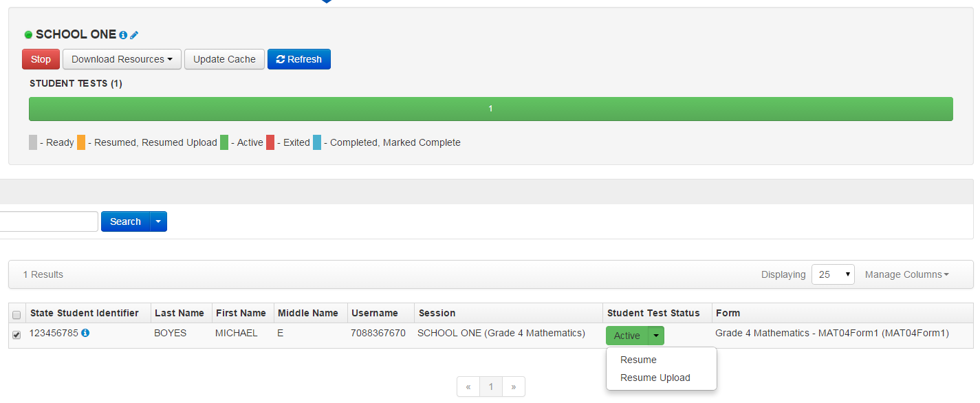Go to the previous results page arrow

468,386
